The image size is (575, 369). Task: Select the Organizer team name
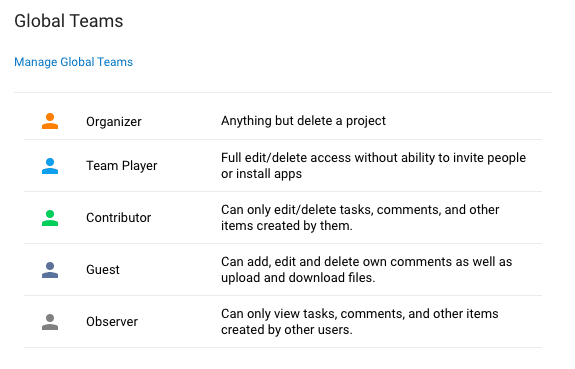tap(114, 122)
